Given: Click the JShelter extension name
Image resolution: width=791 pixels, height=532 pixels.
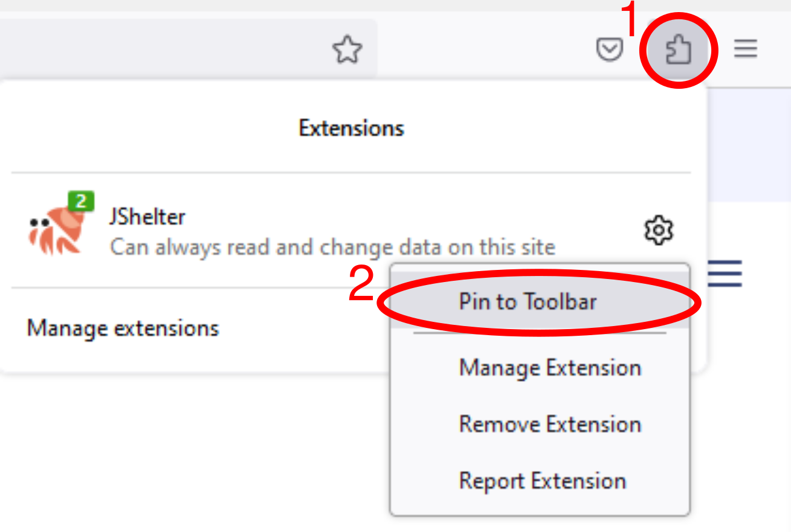Looking at the screenshot, I should tap(147, 217).
